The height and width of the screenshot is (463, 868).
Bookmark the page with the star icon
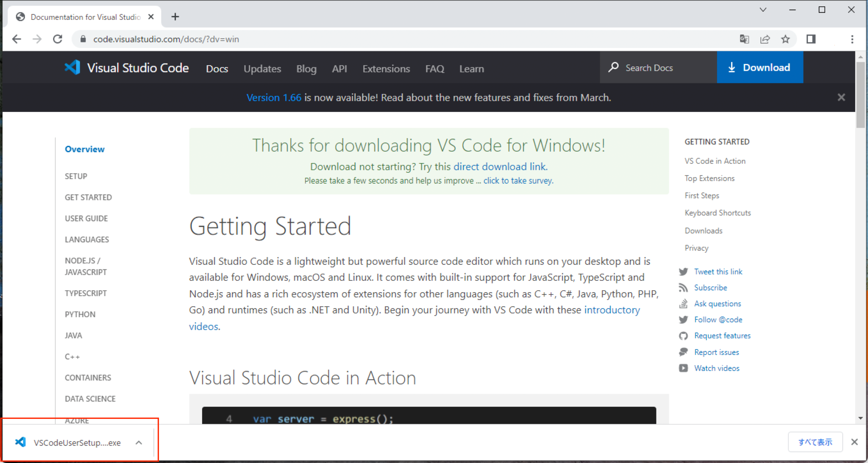[x=786, y=39]
